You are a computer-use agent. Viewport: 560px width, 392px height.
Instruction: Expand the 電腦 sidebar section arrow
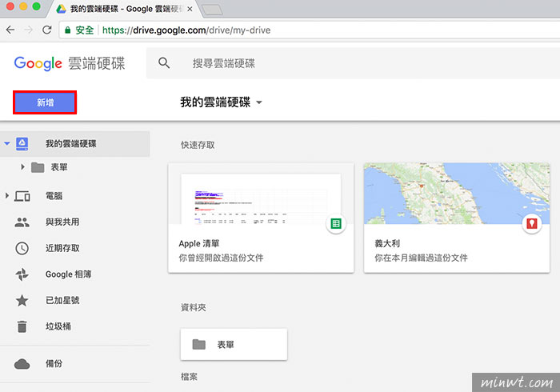click(6, 196)
